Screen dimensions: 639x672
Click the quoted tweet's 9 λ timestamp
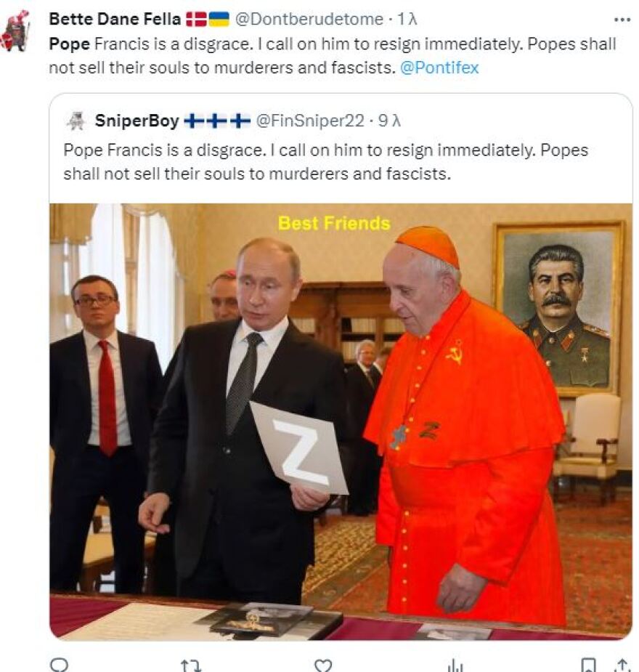click(x=389, y=121)
